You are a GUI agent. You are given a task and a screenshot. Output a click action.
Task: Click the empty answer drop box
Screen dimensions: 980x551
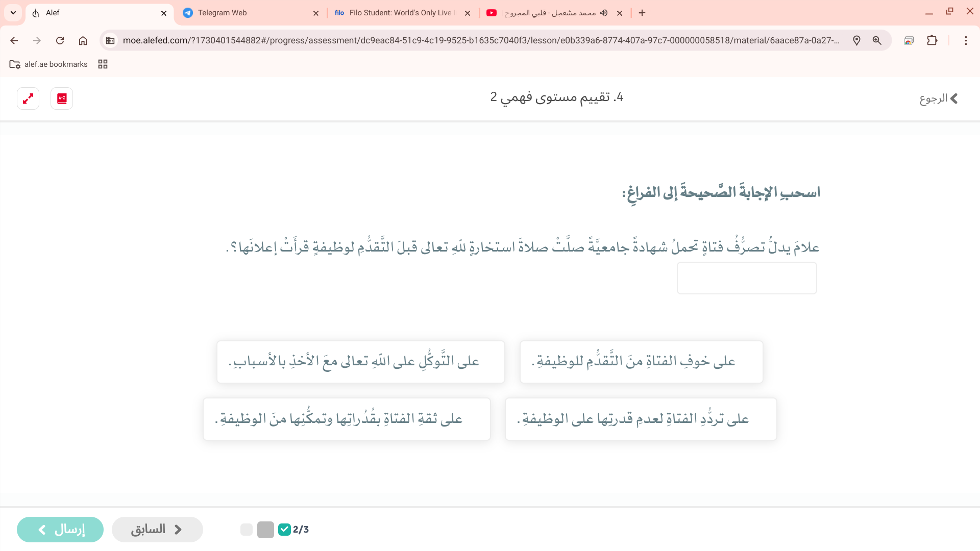point(746,278)
